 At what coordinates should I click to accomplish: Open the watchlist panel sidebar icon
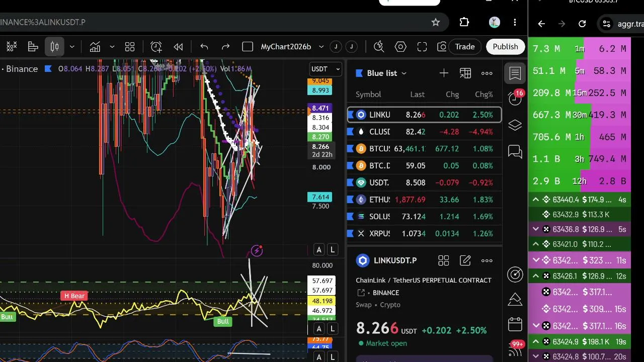tap(515, 73)
